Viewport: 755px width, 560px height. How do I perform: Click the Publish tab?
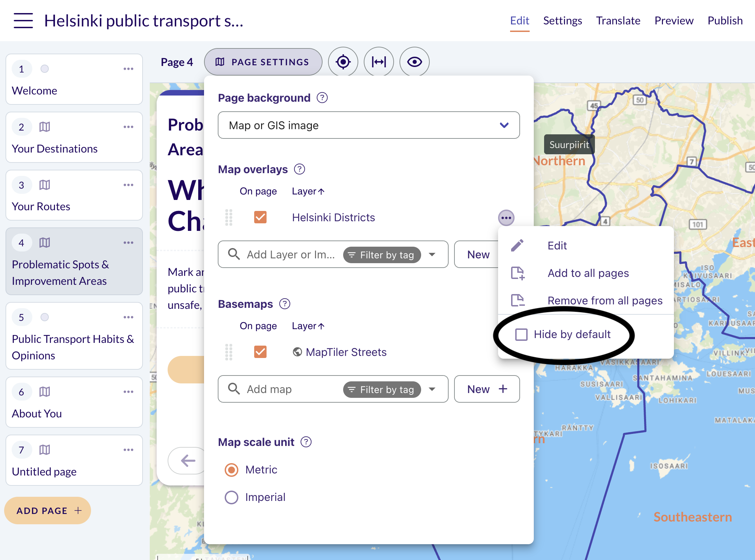tap(725, 21)
